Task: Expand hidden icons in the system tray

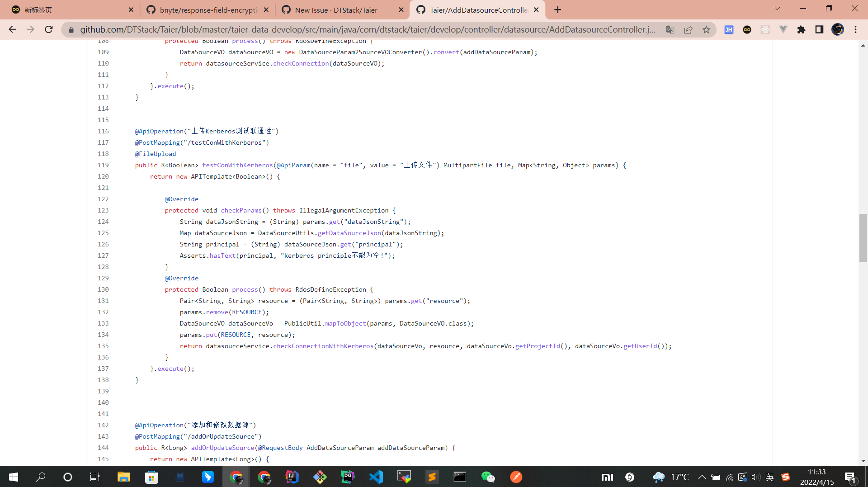Action: (702, 477)
